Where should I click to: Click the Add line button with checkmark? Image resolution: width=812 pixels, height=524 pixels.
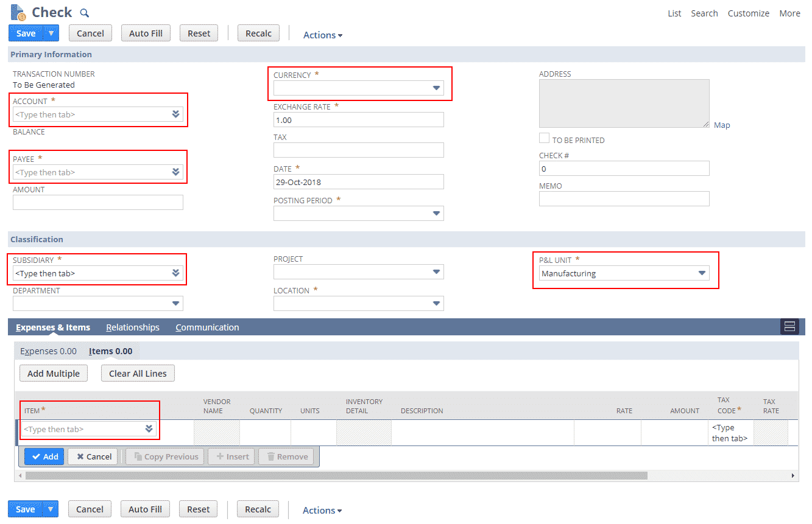[44, 456]
